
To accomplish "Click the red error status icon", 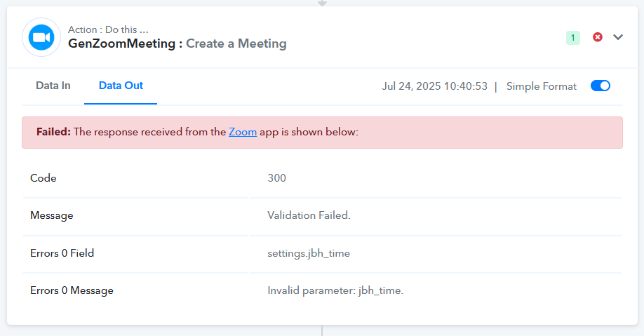I will [598, 37].
